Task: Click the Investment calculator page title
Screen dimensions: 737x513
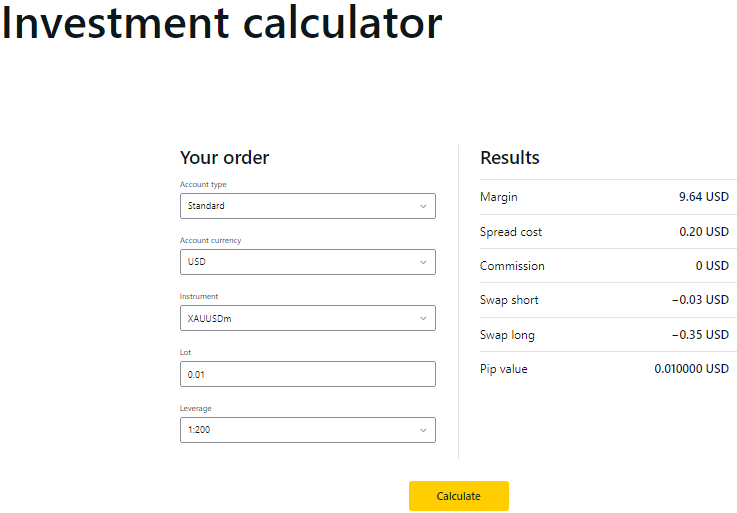Action: [221, 24]
